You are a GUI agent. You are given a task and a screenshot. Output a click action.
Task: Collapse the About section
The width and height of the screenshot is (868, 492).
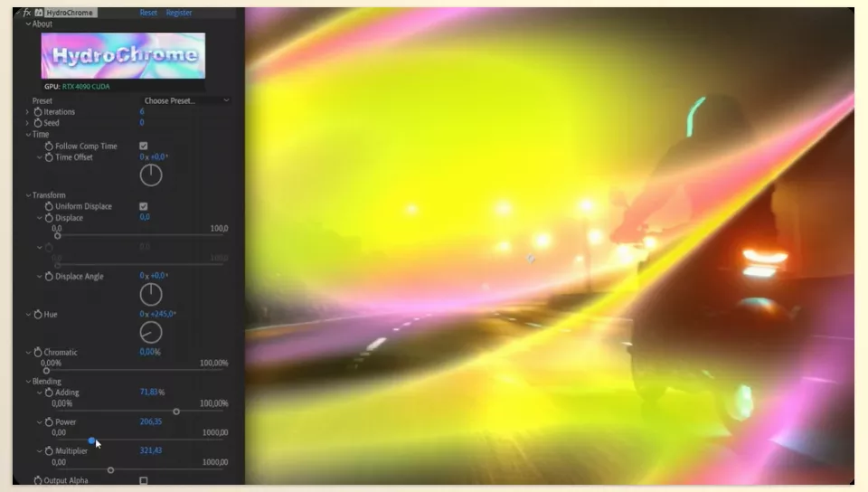click(x=28, y=24)
